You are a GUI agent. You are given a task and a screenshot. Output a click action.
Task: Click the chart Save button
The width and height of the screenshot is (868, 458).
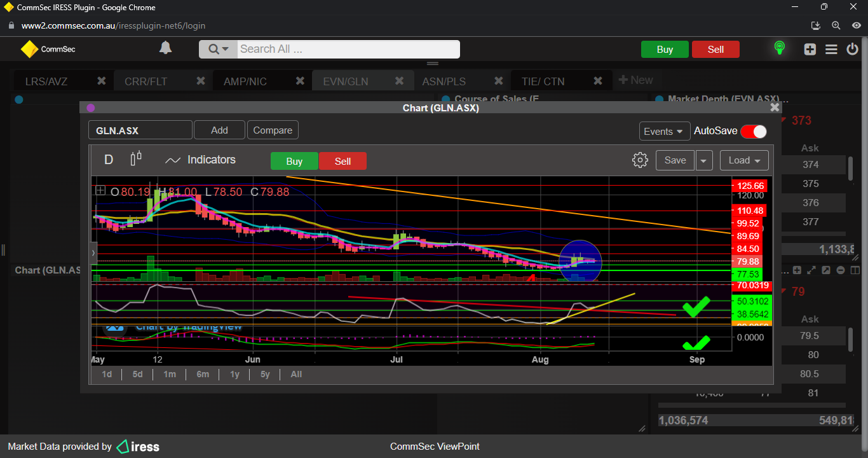point(675,160)
